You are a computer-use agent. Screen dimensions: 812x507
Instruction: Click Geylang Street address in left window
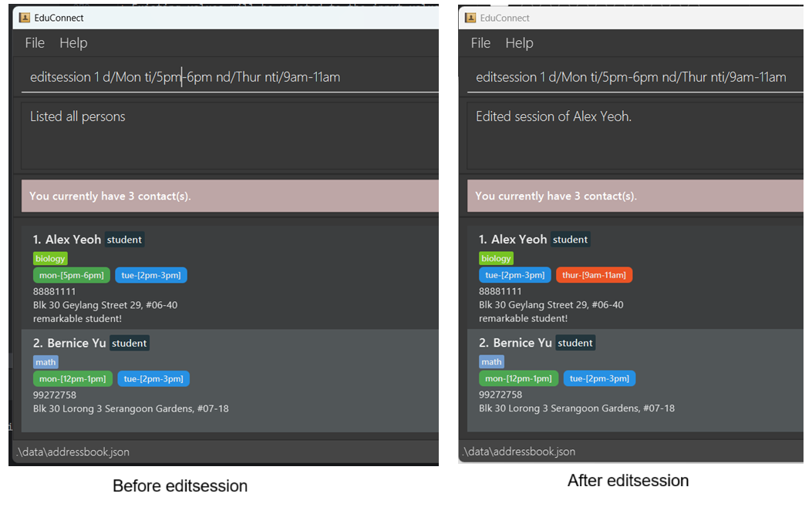coord(105,305)
